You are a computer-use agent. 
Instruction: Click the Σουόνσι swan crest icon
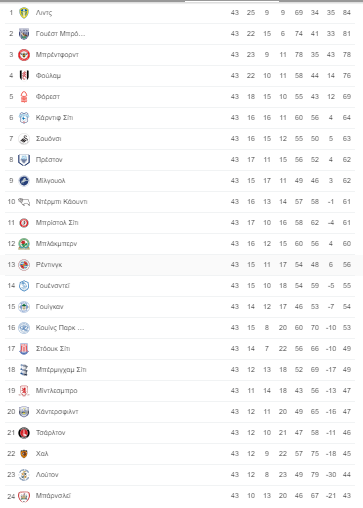24,139
